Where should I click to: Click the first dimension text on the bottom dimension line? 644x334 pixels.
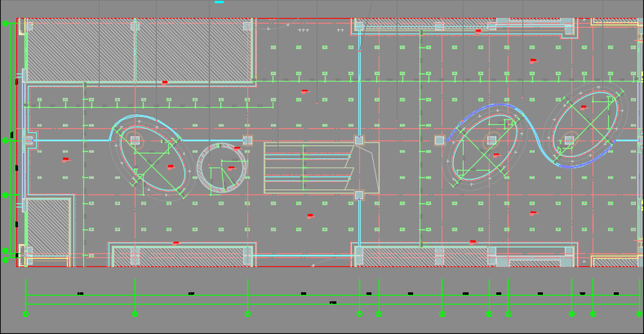pos(81,294)
